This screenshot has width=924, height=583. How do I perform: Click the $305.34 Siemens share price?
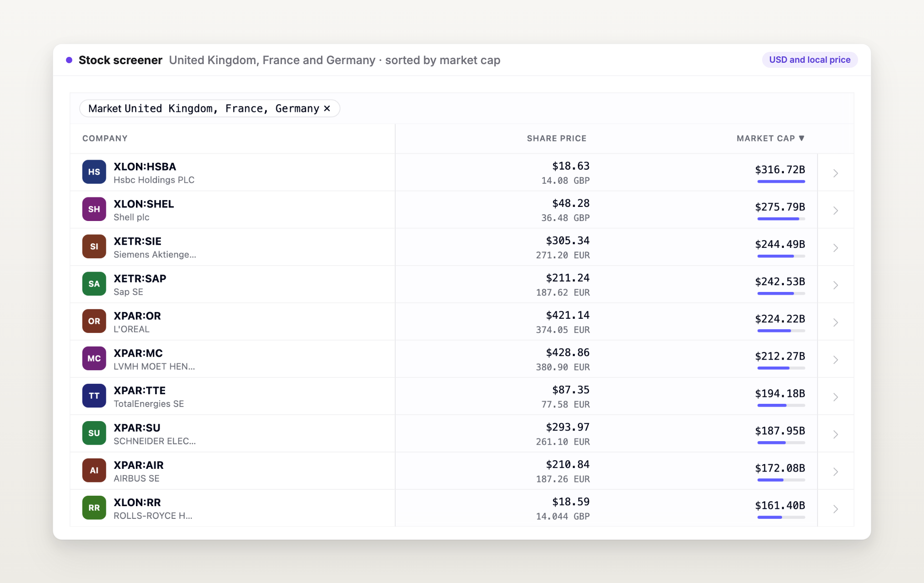pos(567,241)
